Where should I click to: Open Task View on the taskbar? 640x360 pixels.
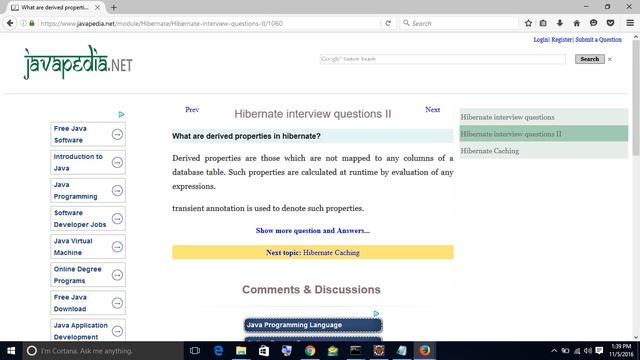[195, 351]
